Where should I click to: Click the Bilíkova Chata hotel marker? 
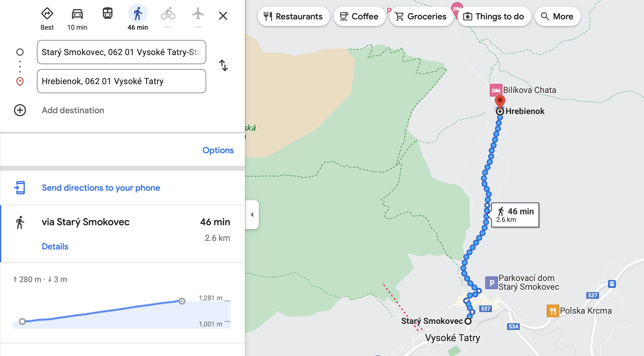[496, 90]
